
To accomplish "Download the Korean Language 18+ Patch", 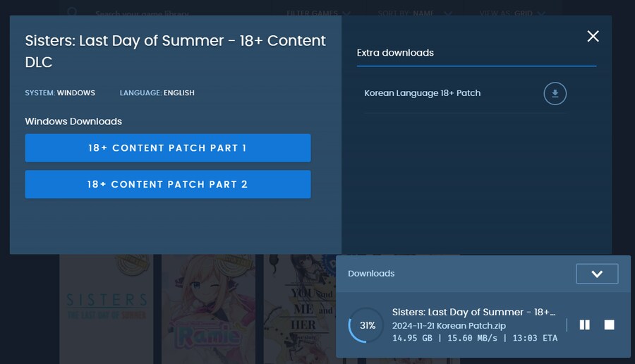I will pos(555,93).
